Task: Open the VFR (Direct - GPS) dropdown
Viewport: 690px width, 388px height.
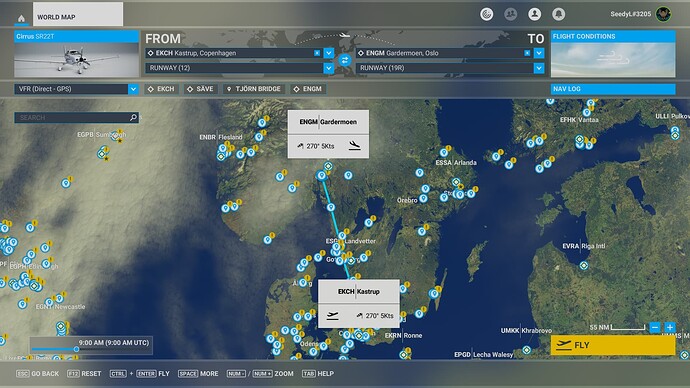Action: 76,89
